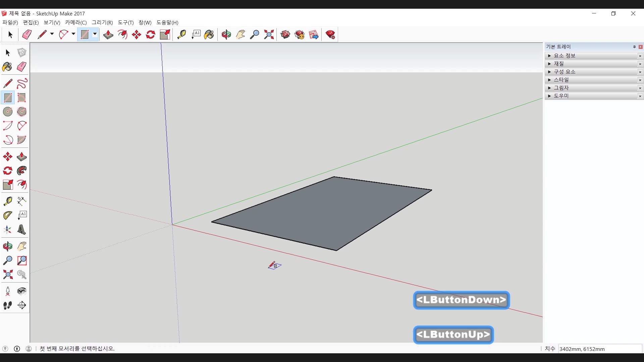Open the rectangle tool dropdown arrow
This screenshot has width=644, height=362.
pyautogui.click(x=95, y=34)
